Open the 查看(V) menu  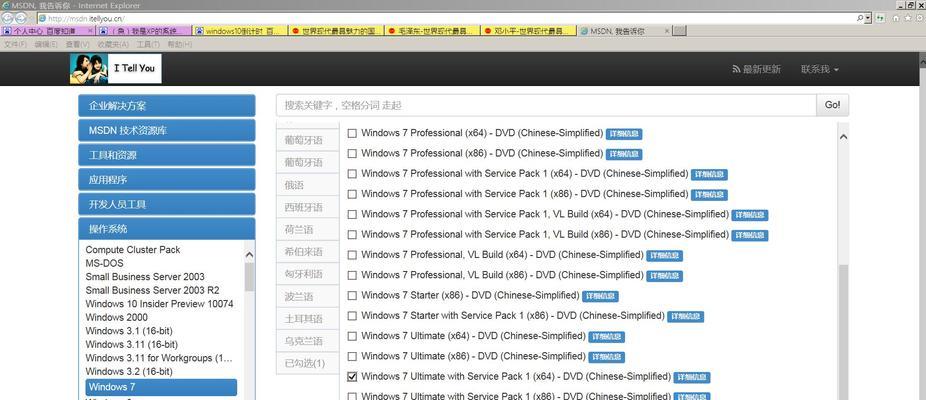[x=77, y=44]
